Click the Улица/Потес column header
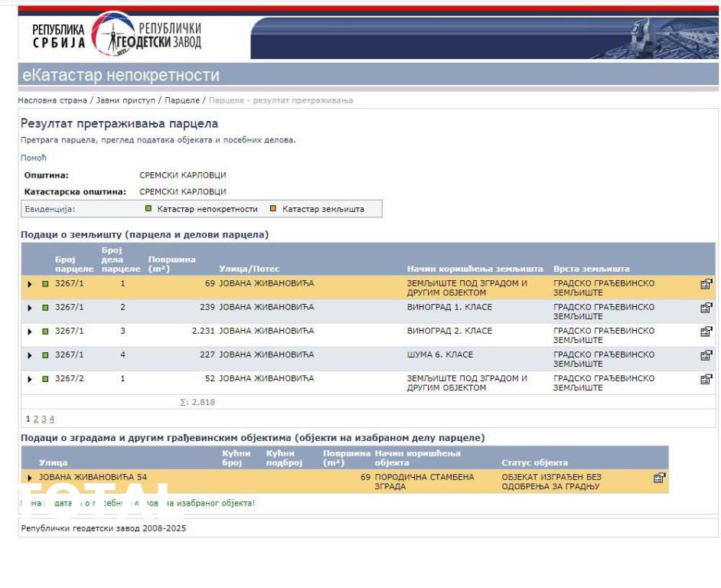This screenshot has width=721, height=588. 250,269
